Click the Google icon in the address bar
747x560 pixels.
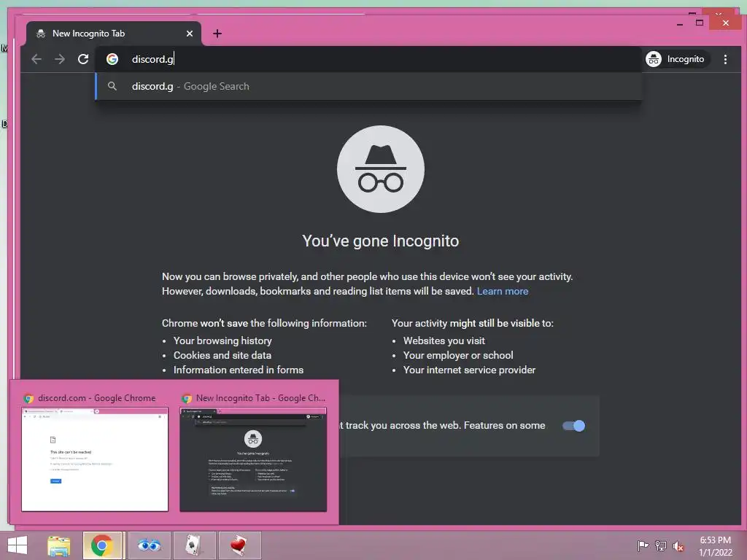pyautogui.click(x=112, y=59)
